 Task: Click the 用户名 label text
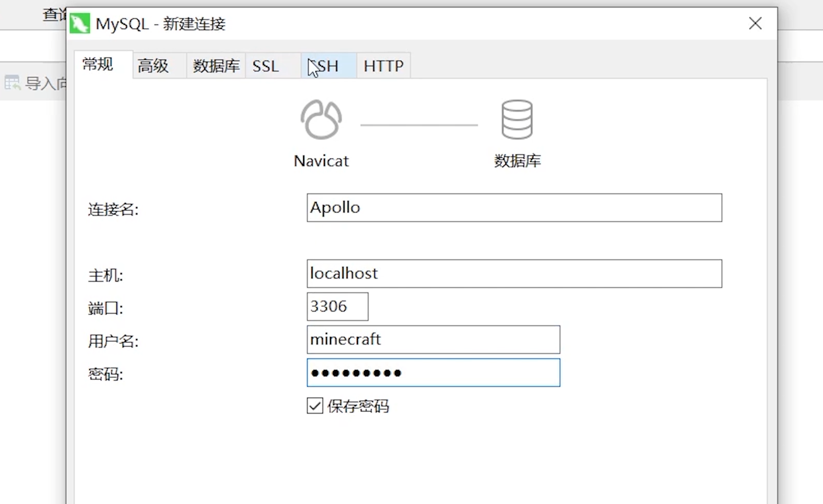click(113, 341)
